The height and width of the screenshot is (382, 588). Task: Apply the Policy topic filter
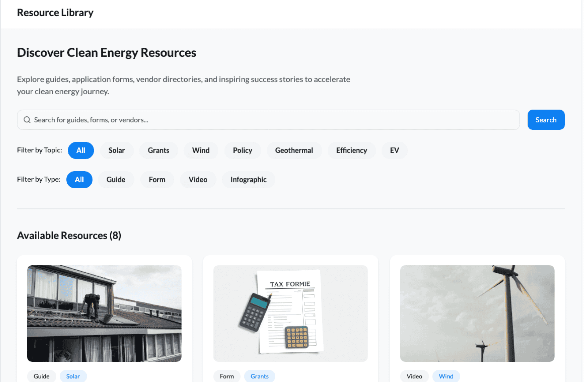click(242, 150)
